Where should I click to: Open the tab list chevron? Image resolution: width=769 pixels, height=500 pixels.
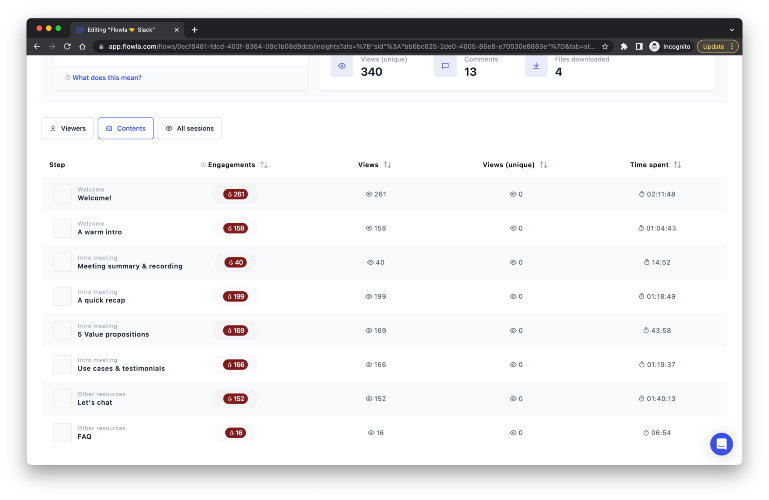[x=732, y=30]
